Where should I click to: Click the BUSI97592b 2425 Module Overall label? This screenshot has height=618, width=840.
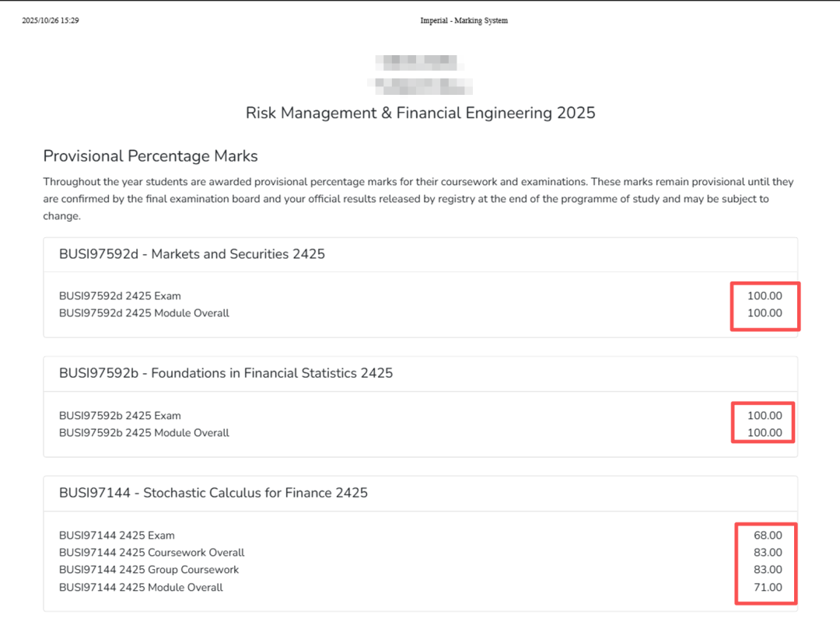pos(144,433)
